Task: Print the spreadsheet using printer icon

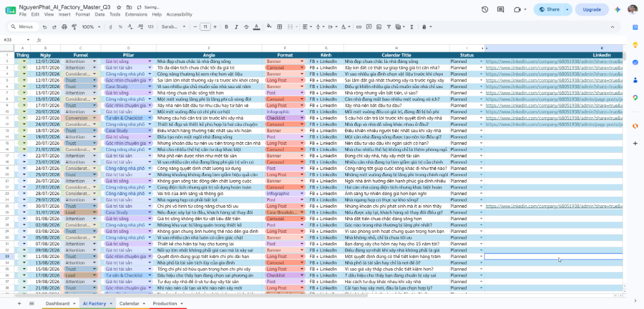Action: (x=64, y=27)
